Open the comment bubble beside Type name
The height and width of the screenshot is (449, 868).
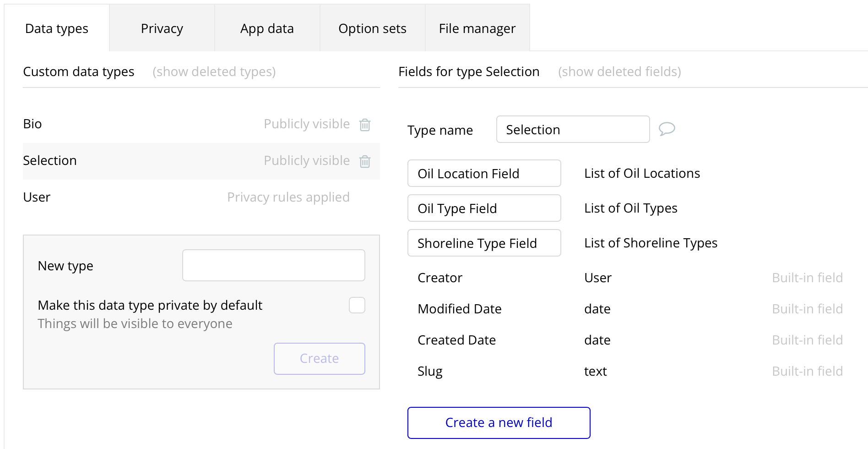click(667, 129)
